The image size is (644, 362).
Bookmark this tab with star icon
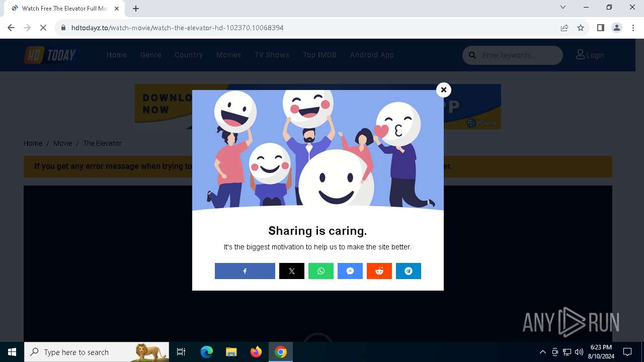pyautogui.click(x=581, y=28)
